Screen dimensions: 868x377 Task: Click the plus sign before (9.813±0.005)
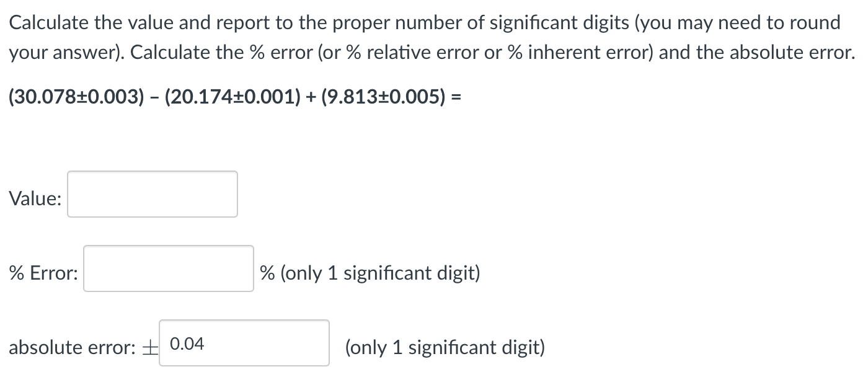[312, 98]
